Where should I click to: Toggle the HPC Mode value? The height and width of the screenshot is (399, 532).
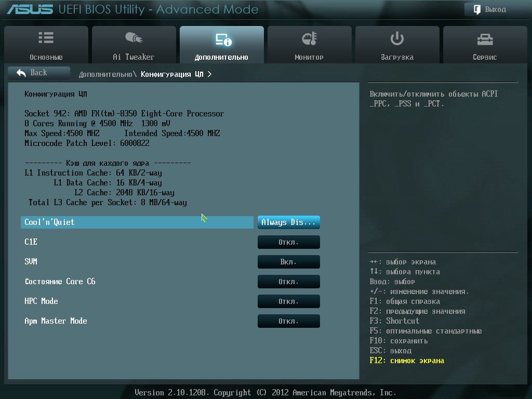[288, 301]
